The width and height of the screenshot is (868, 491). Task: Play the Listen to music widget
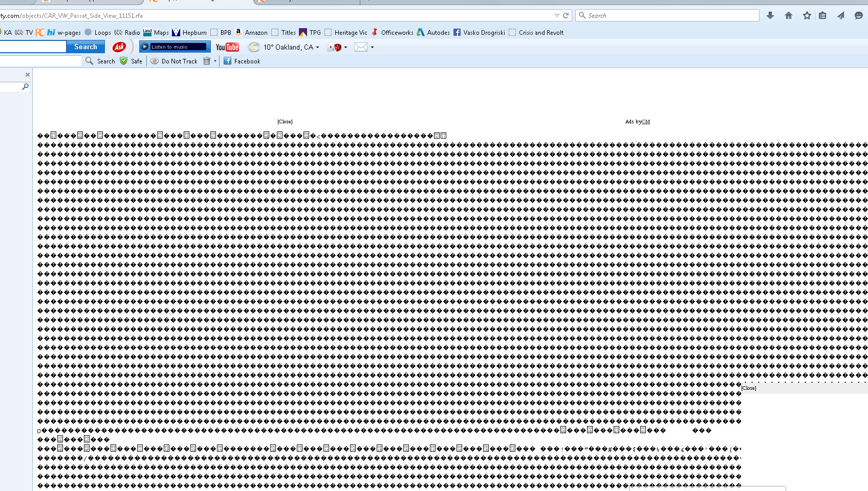175,47
